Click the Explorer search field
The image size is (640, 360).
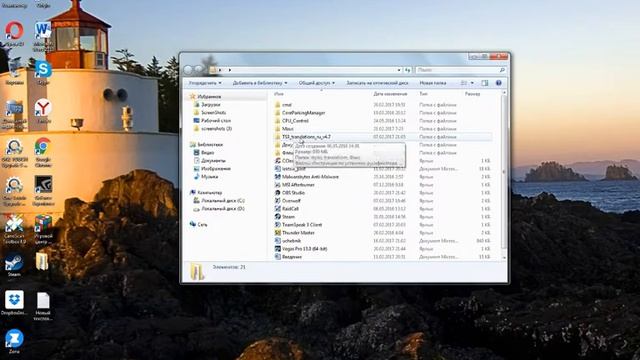[x=460, y=70]
